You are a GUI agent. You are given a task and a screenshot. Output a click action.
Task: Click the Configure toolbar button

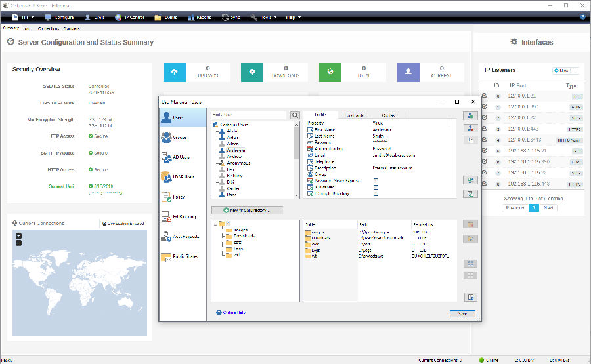(x=59, y=17)
